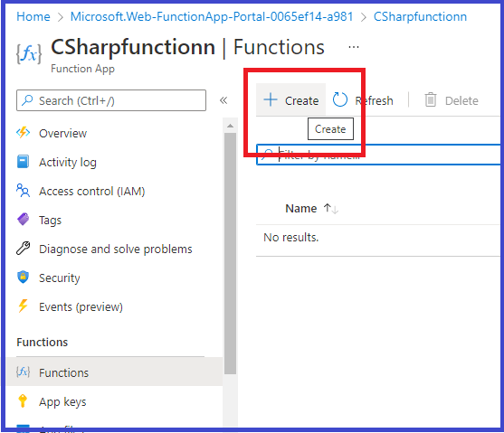Open the ellipsis more options menu

354,47
